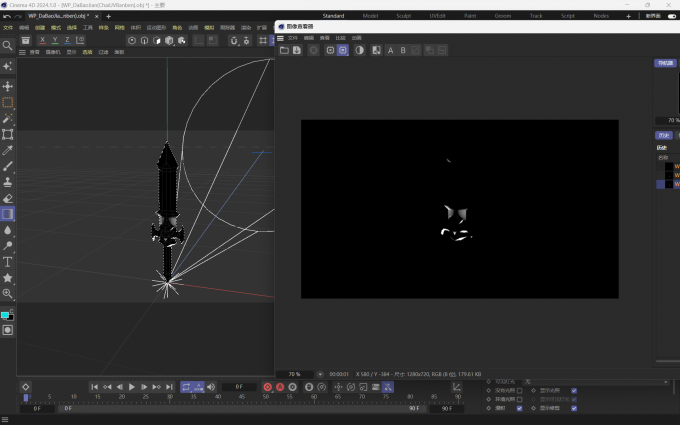This screenshot has width=680, height=425.
Task: Click the Play button in timeline
Action: click(132, 387)
